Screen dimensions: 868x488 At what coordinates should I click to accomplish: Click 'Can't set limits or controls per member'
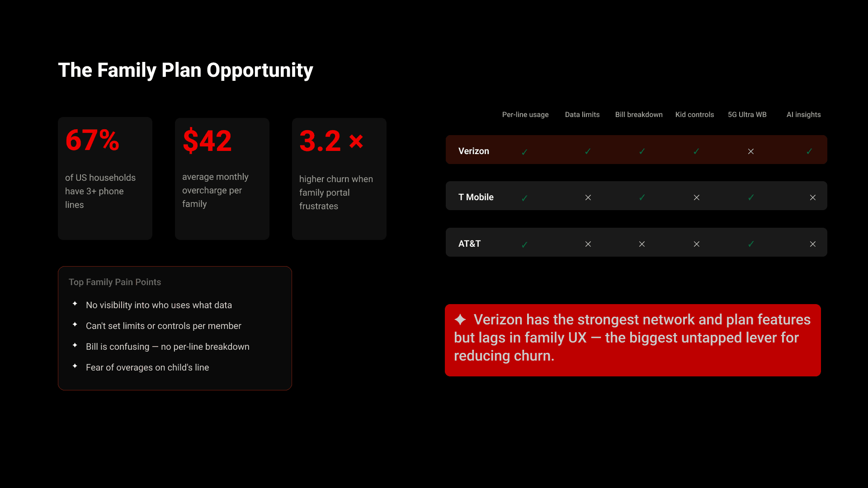tap(164, 326)
